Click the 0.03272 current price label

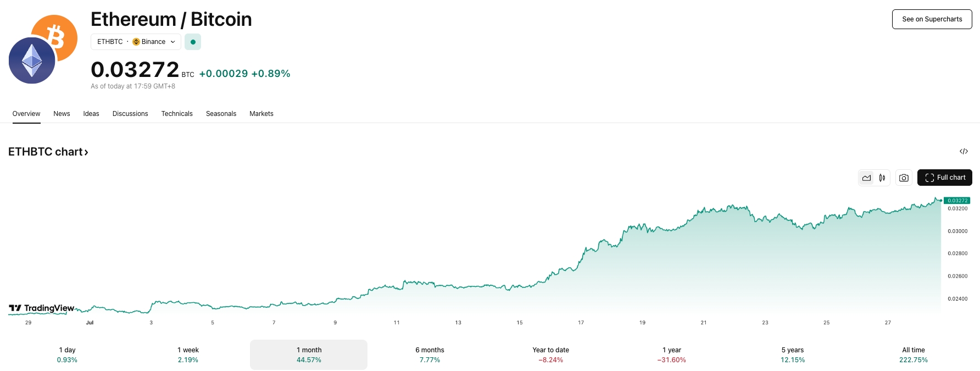(x=957, y=201)
